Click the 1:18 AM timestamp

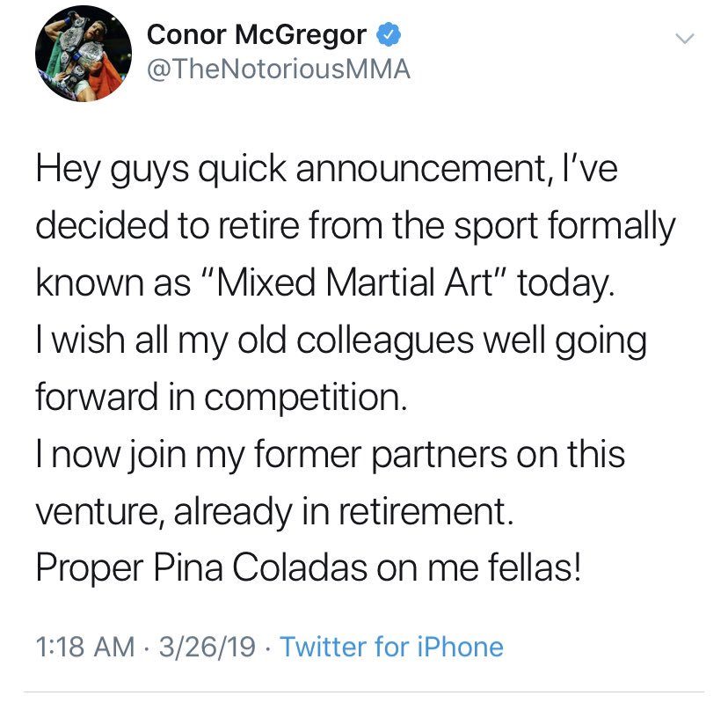click(85, 648)
